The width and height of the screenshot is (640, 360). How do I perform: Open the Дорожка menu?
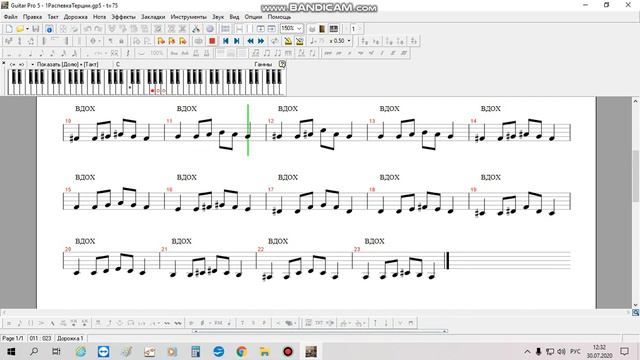[x=76, y=17]
